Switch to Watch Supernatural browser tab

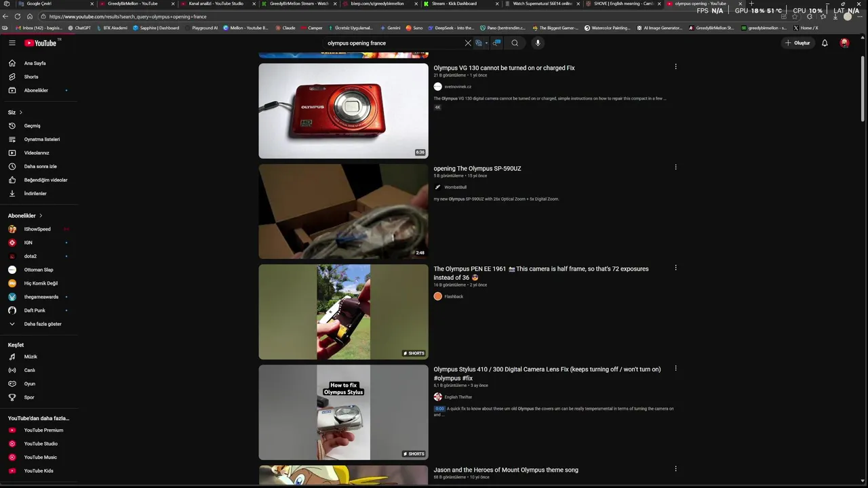coord(542,3)
